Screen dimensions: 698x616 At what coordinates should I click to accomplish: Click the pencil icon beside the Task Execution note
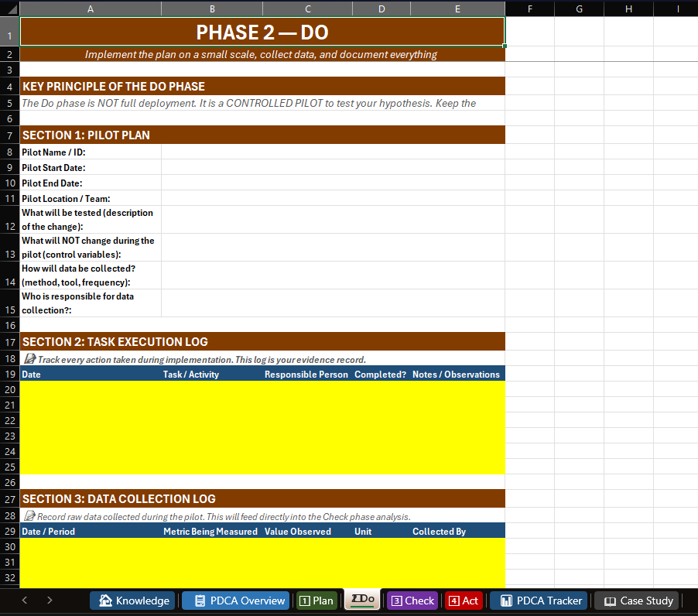tap(29, 358)
